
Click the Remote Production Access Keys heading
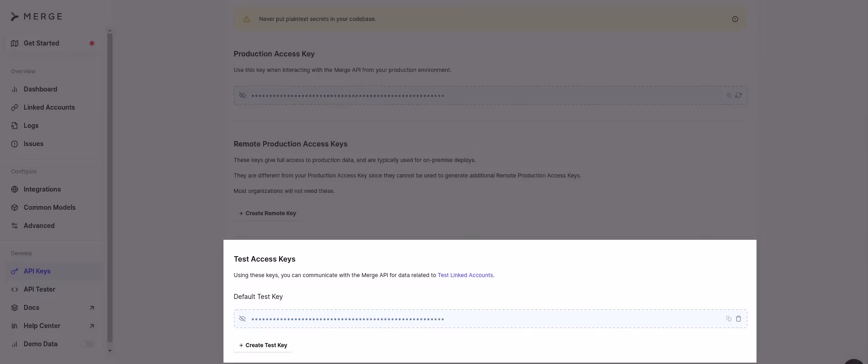[x=290, y=144]
